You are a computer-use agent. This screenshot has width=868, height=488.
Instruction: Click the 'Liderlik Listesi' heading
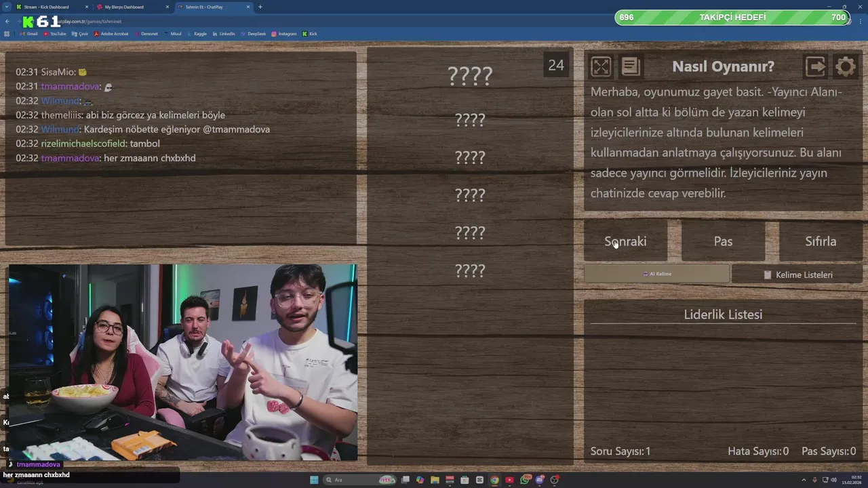[x=723, y=314]
